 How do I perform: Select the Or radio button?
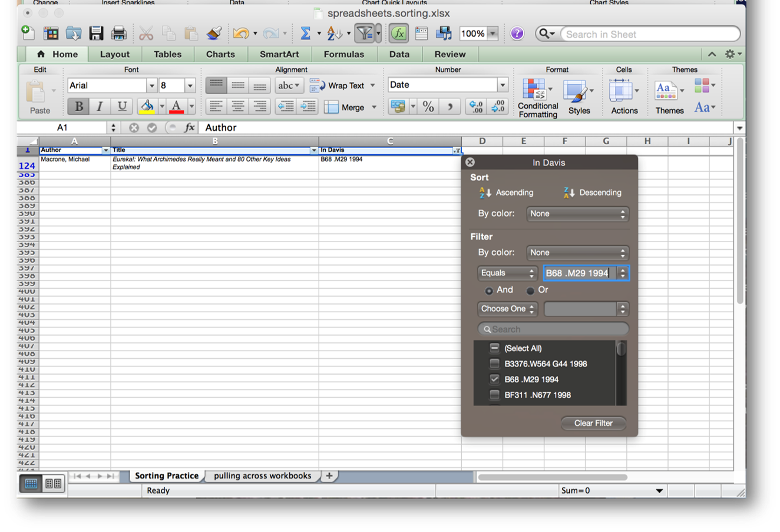tap(530, 290)
